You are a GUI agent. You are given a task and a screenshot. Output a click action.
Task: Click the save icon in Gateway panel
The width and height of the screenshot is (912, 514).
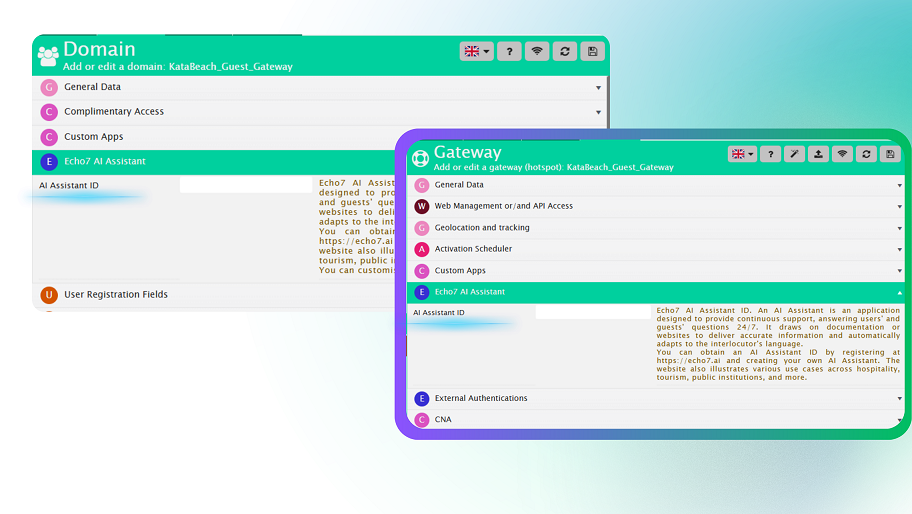pyautogui.click(x=890, y=154)
